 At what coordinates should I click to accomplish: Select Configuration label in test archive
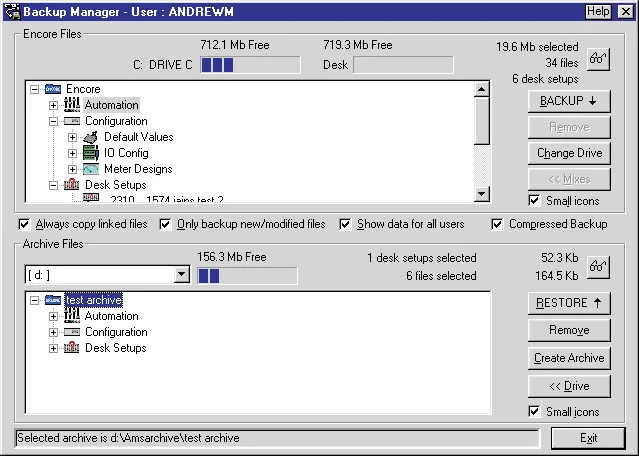116,332
